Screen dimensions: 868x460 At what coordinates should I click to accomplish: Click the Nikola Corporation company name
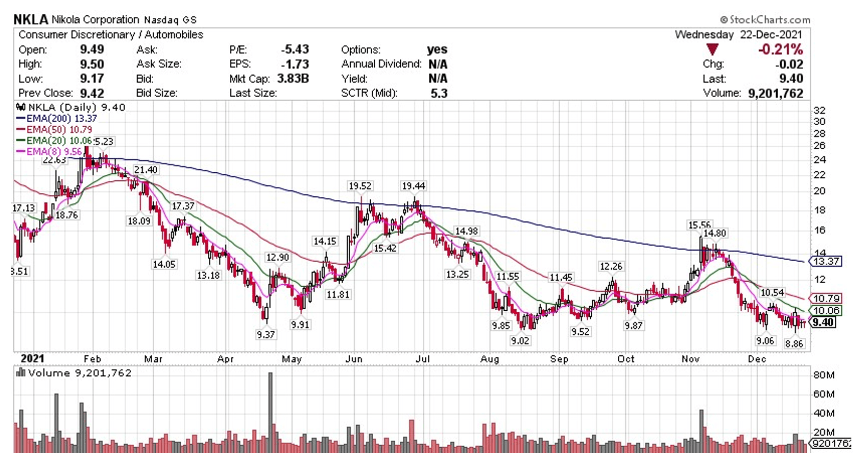click(95, 19)
